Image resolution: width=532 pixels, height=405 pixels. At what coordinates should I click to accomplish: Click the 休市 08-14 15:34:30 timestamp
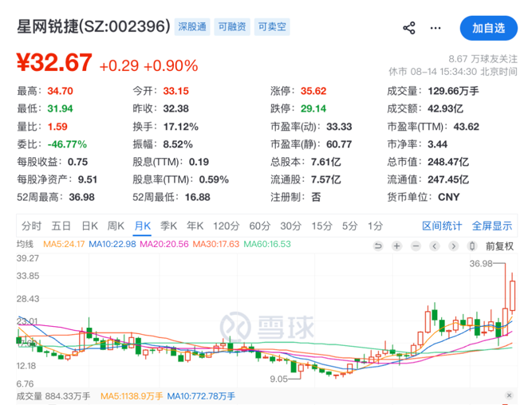pos(453,72)
